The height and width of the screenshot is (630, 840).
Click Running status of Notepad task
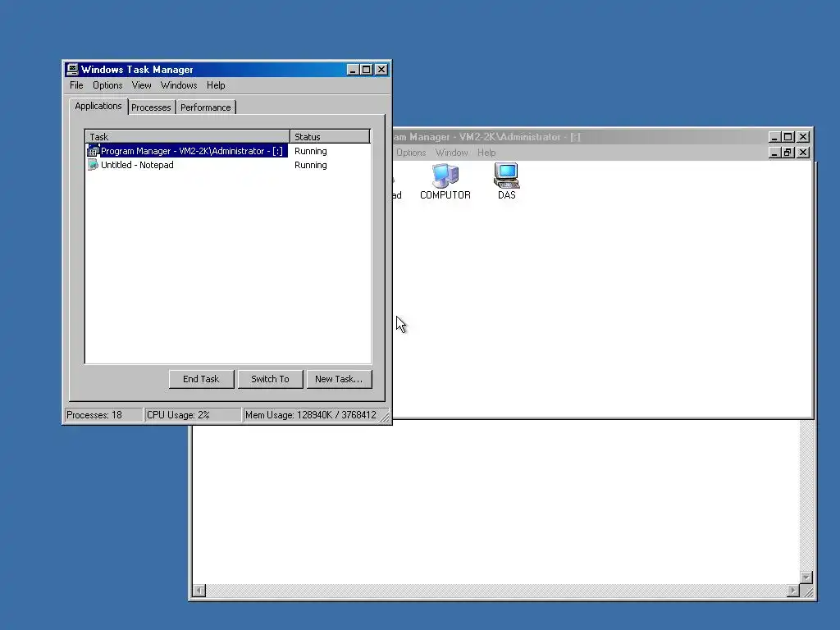pyautogui.click(x=311, y=165)
